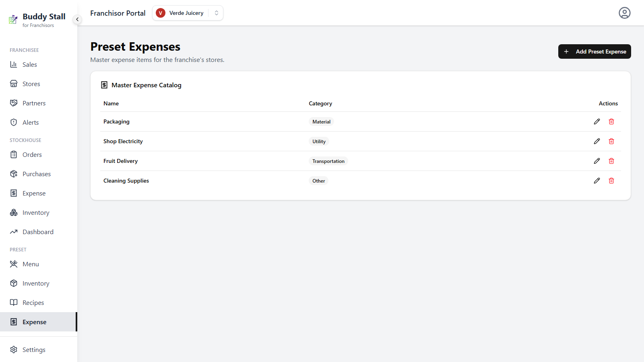Screen dimensions: 644x362
Task: Edit the Cleaning Supplies expense pencil icon
Action: point(597,181)
